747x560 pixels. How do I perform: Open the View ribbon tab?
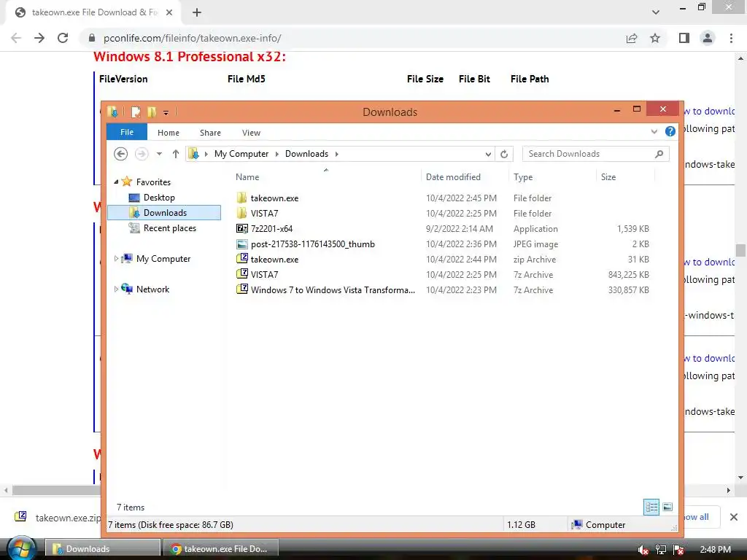pyautogui.click(x=251, y=133)
